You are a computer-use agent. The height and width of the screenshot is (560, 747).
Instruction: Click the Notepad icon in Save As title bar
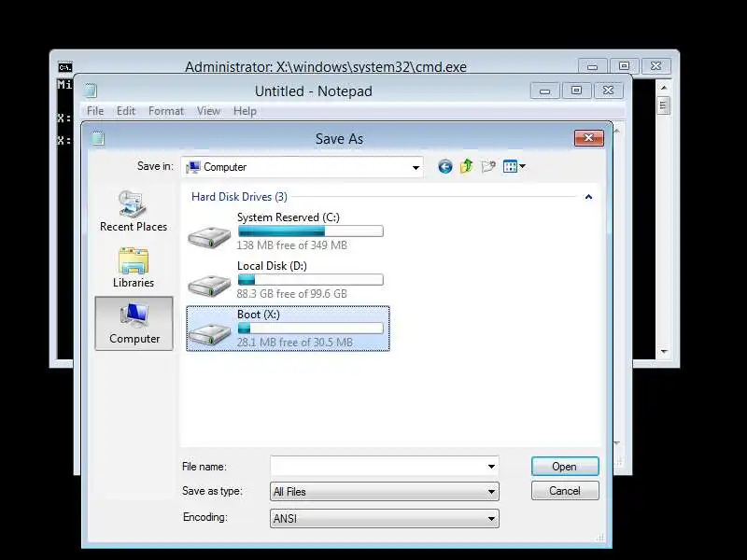98,138
